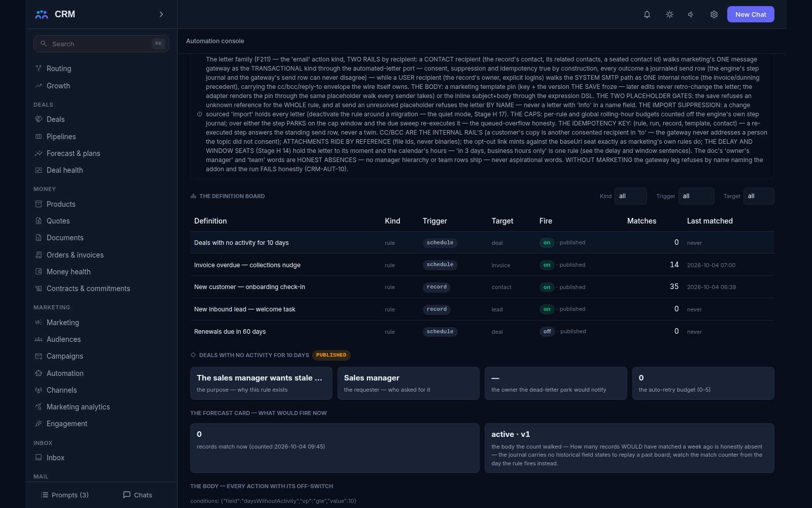The height and width of the screenshot is (508, 812).
Task: Focus the sidebar Search field
Action: click(101, 44)
